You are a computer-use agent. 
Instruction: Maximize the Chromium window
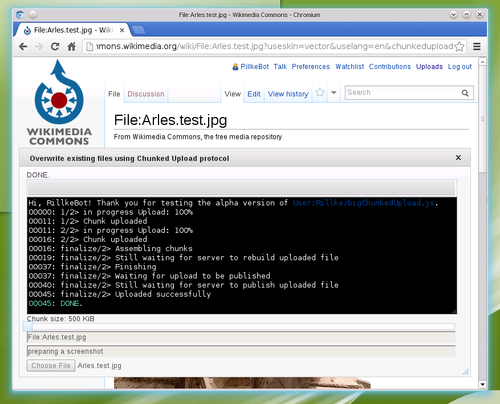click(x=467, y=14)
